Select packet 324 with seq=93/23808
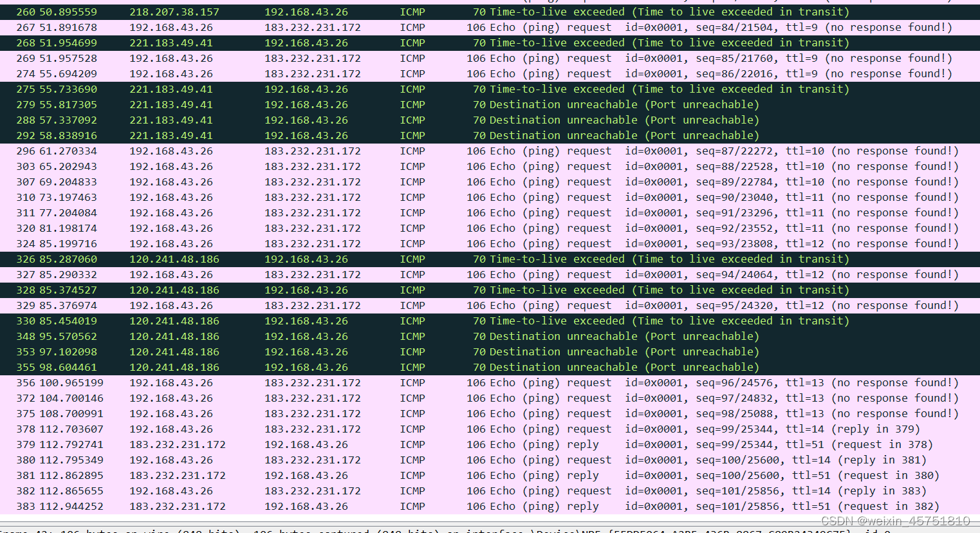Screen dimensions: 980x533 point(490,244)
